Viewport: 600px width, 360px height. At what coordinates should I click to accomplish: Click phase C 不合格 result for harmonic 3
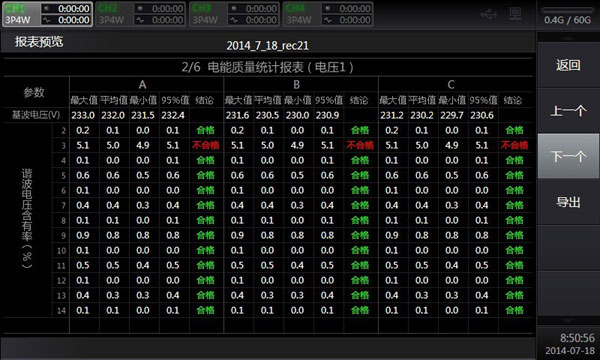pyautogui.click(x=514, y=145)
